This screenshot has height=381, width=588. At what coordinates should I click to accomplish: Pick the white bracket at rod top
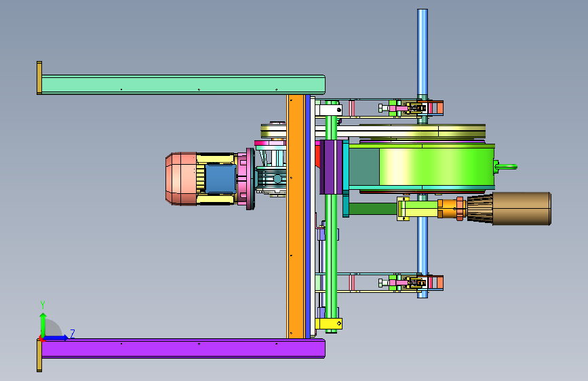pyautogui.click(x=329, y=111)
